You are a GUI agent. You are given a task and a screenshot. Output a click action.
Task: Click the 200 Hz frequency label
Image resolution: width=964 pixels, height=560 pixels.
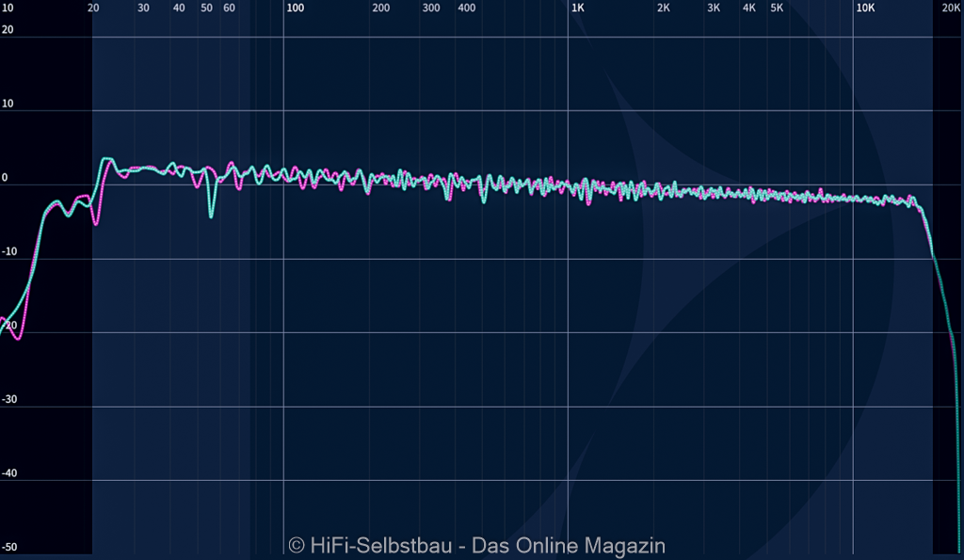click(x=380, y=8)
